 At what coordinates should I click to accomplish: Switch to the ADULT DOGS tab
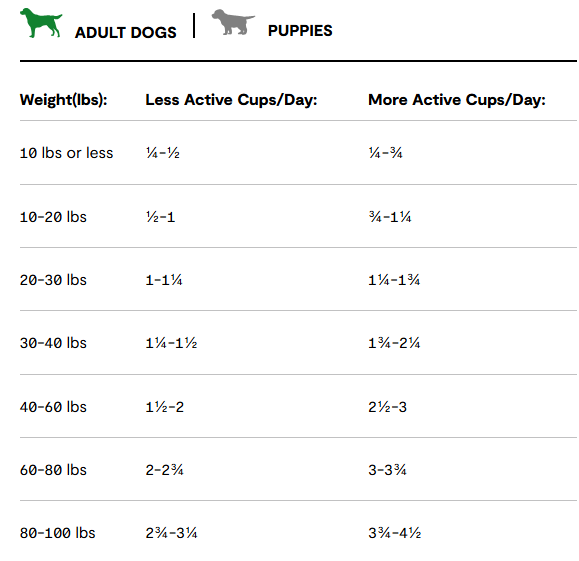(x=126, y=33)
